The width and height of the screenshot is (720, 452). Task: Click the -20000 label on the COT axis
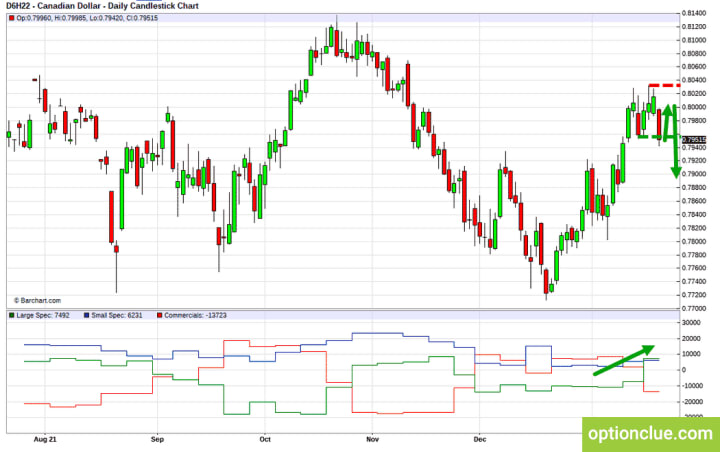pyautogui.click(x=691, y=401)
